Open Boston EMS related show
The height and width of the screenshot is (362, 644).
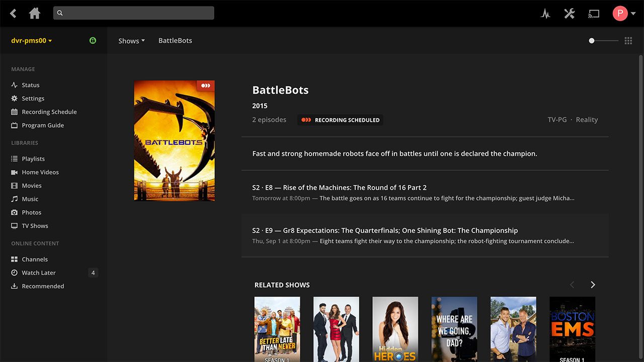tap(572, 329)
